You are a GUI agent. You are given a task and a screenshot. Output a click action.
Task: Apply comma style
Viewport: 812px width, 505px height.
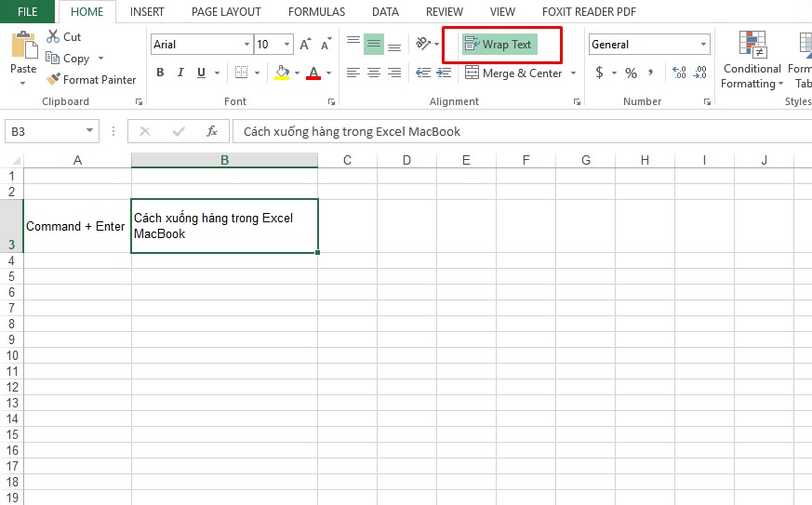651,73
